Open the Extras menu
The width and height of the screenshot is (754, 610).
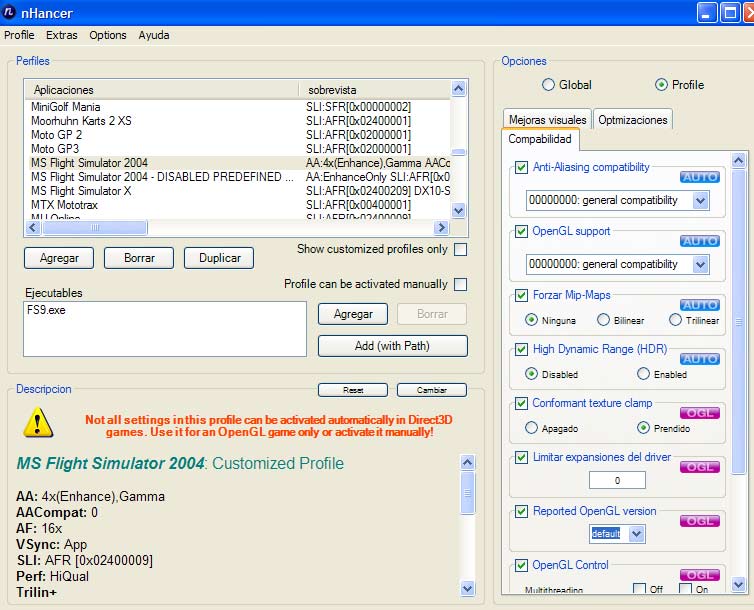click(61, 35)
